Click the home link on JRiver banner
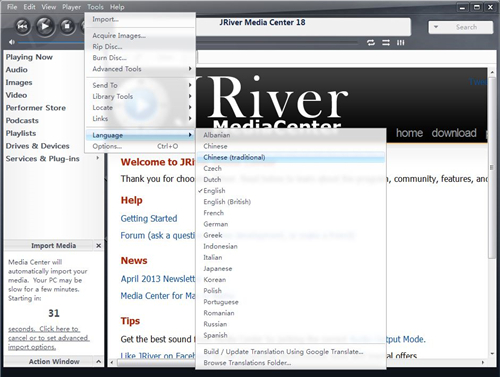Image resolution: width=500 pixels, height=377 pixels. [x=409, y=133]
